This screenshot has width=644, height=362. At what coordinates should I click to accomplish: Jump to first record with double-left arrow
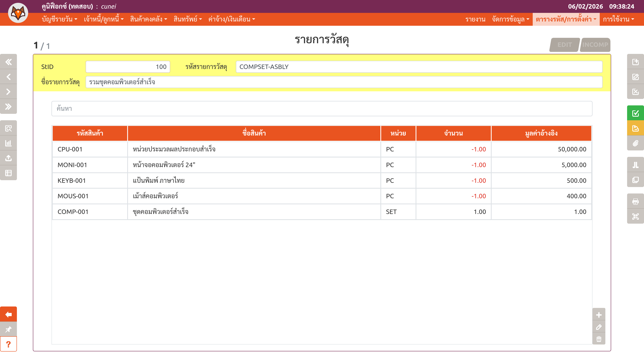[x=8, y=62]
